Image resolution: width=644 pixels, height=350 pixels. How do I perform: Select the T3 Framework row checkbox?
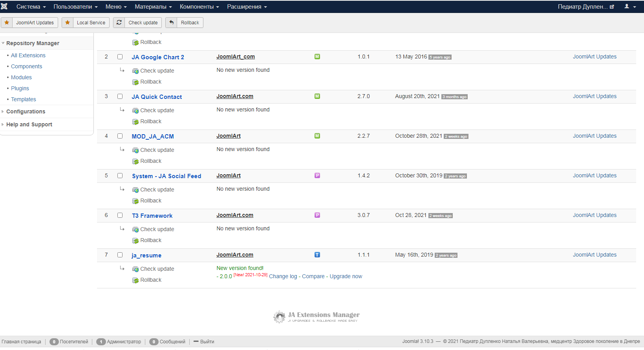pos(120,215)
